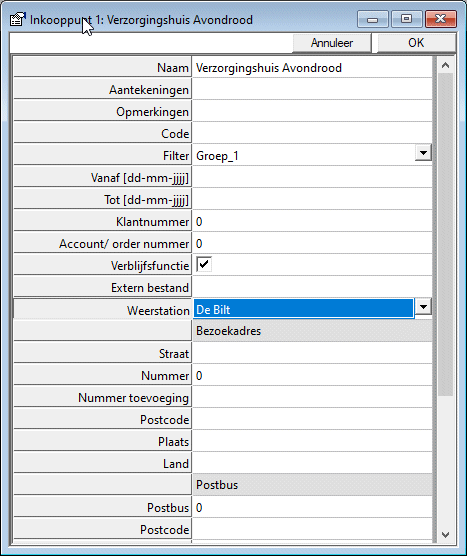Click the scrollbar up arrow

pyautogui.click(x=445, y=65)
